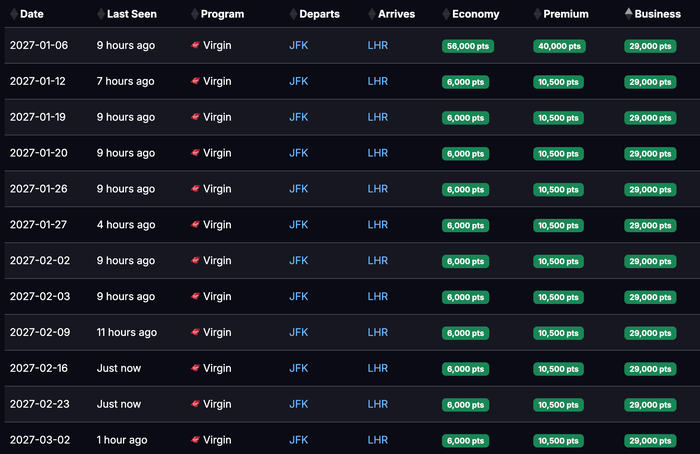Open LHR link in the 2027-01-20 row
The image size is (700, 454).
coord(378,153)
